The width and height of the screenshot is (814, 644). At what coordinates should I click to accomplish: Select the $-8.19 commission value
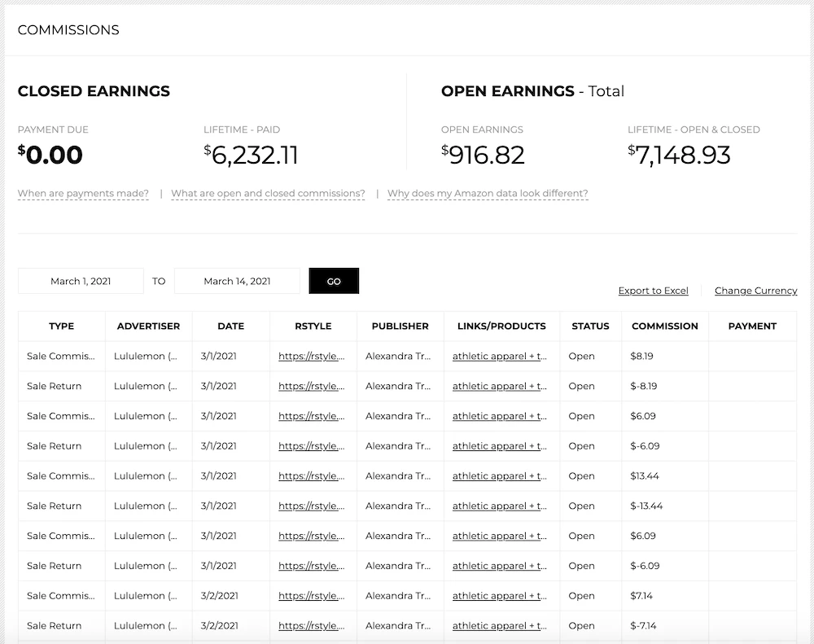click(644, 387)
